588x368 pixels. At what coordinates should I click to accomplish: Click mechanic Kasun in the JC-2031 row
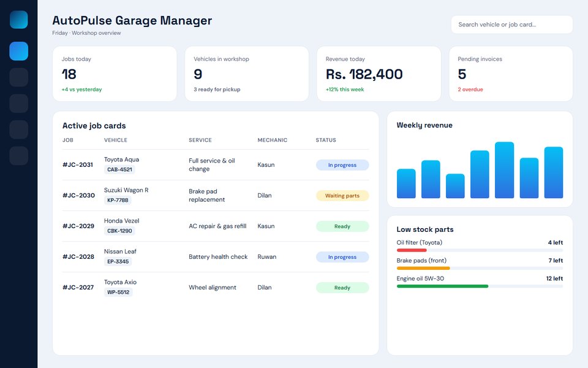pos(266,165)
